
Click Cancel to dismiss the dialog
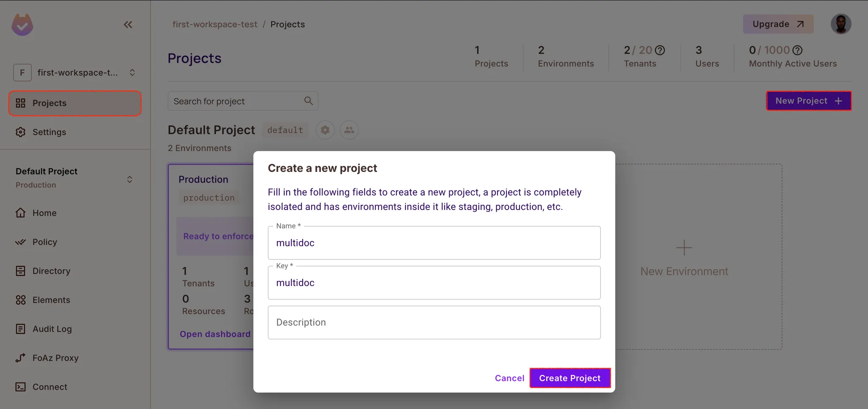click(x=509, y=378)
